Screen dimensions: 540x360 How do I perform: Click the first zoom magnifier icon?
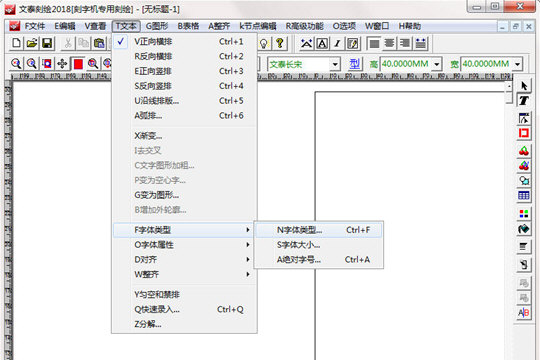pyautogui.click(x=16, y=63)
